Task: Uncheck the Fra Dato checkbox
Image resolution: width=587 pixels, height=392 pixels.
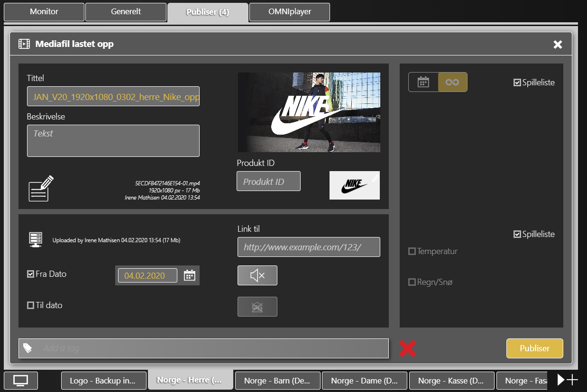Action: tap(31, 274)
